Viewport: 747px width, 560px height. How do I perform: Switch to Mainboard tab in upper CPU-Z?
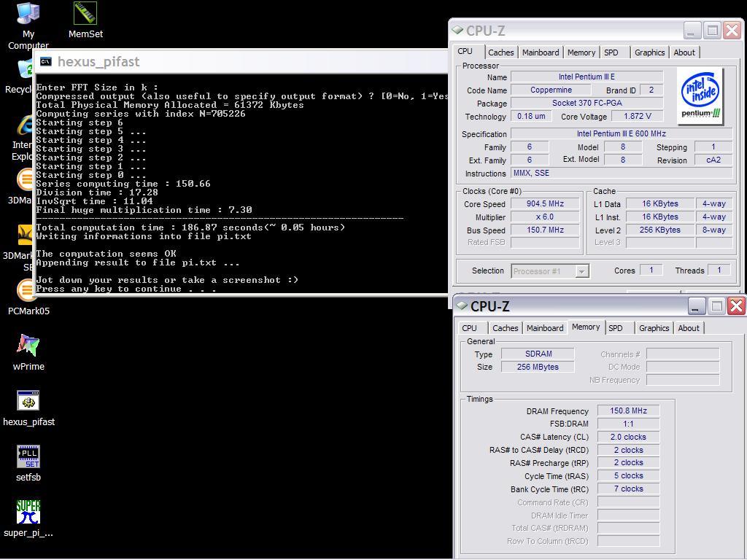541,52
